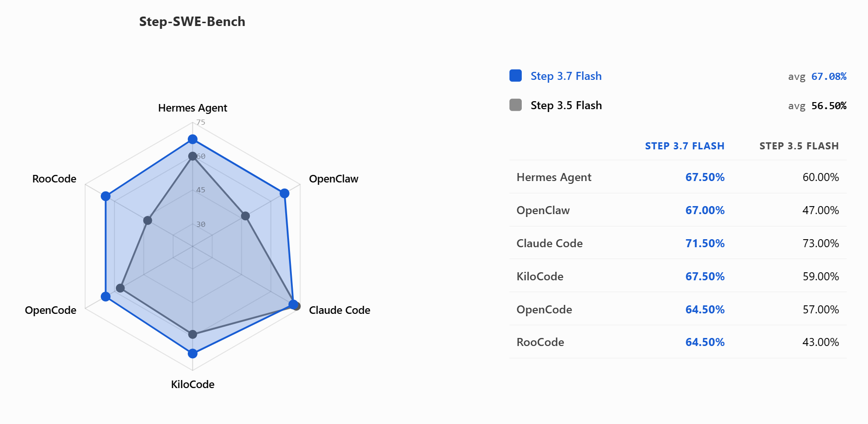The image size is (868, 424).
Task: Select the RooCode row label in table
Action: [540, 342]
